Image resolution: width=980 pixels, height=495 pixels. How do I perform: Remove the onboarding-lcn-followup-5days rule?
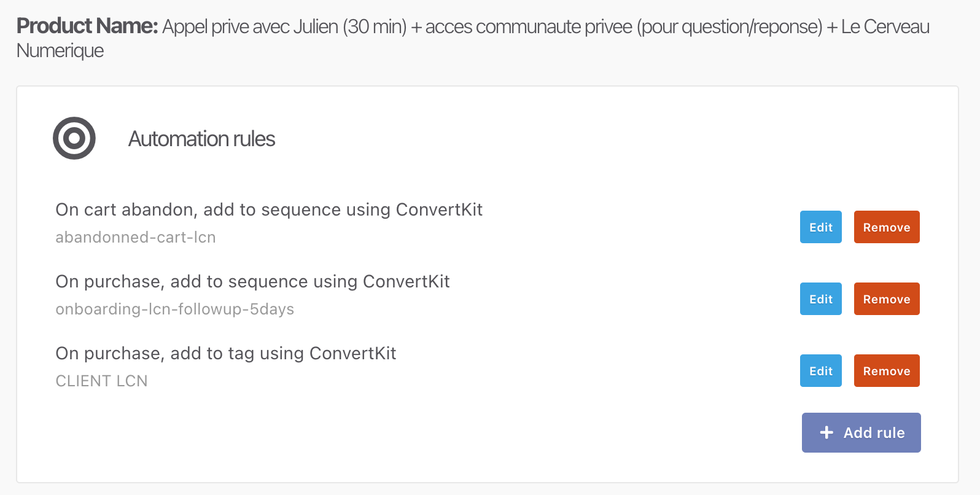click(887, 299)
